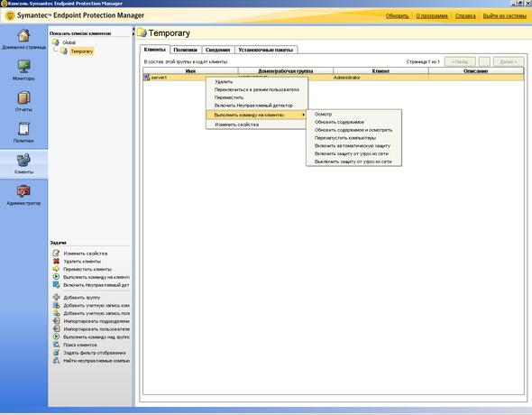532x415 pixels.
Task: Click the Обновить link in header
Action: pos(397,16)
